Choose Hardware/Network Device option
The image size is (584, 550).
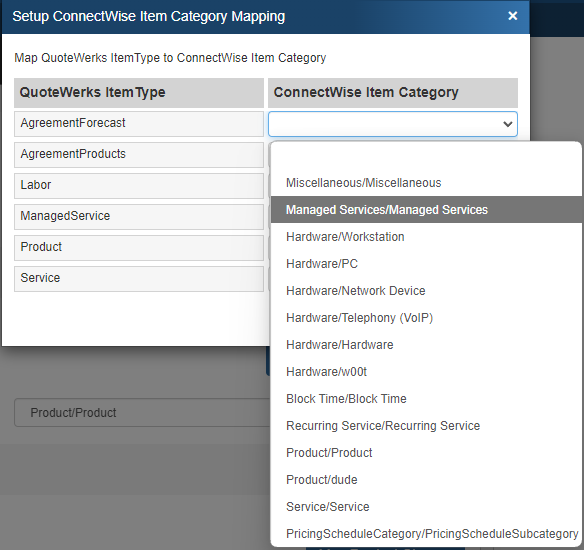[x=426, y=291]
